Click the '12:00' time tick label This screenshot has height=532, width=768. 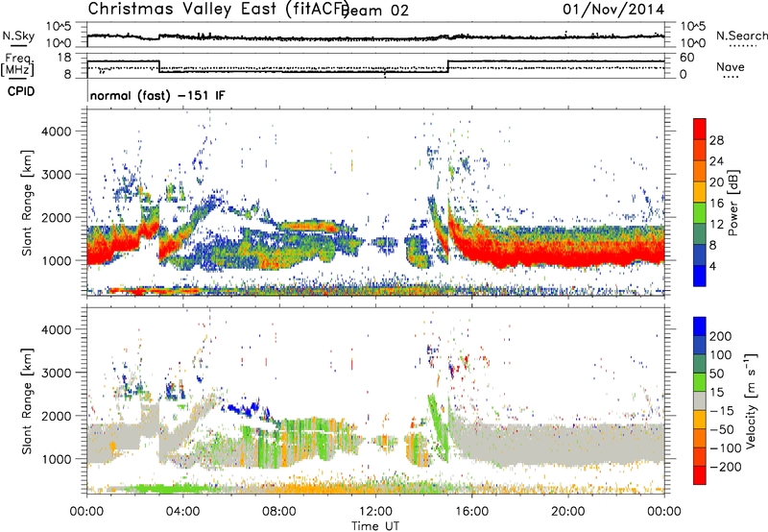(x=375, y=512)
